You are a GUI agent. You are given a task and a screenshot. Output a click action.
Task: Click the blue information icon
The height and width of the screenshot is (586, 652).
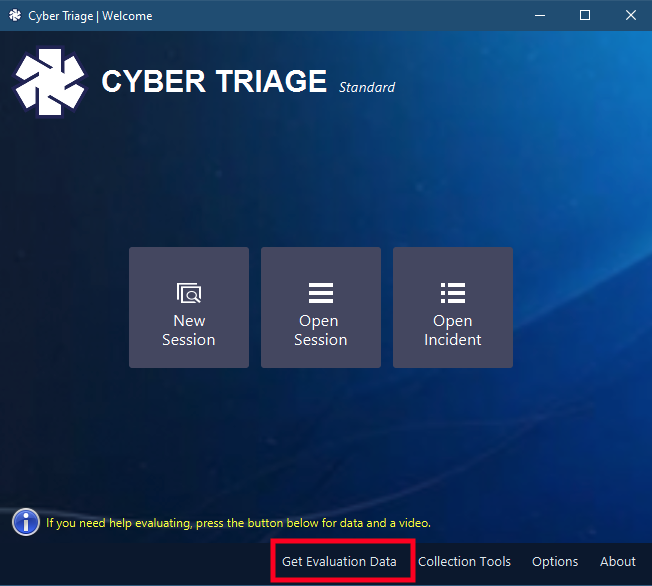26,522
